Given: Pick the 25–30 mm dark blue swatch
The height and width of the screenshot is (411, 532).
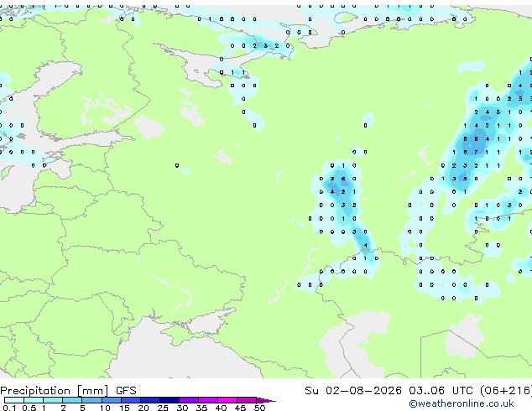Looking at the screenshot, I should (169, 400).
